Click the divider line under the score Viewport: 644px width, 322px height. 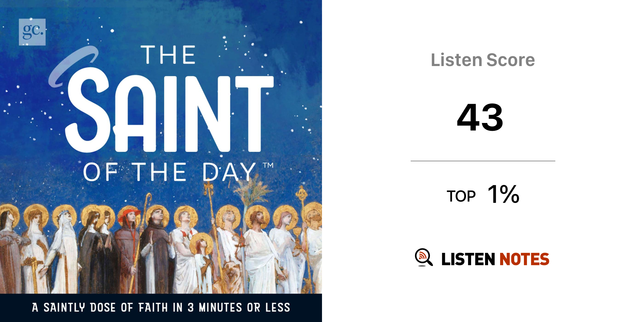[x=483, y=161]
